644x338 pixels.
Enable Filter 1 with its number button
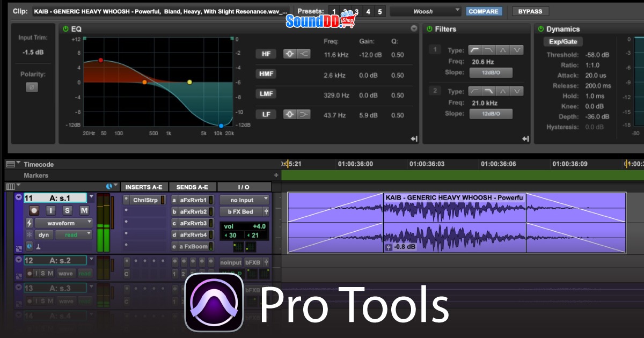(435, 49)
